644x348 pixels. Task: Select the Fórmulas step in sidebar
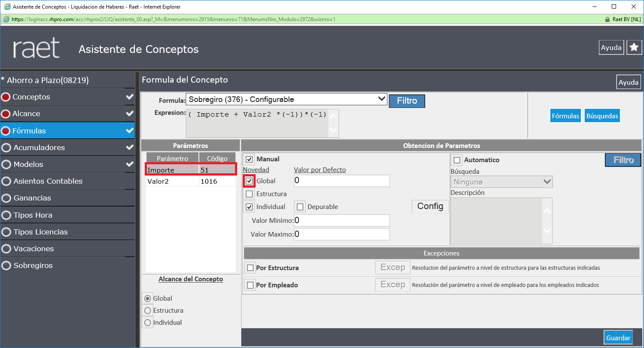coord(68,131)
